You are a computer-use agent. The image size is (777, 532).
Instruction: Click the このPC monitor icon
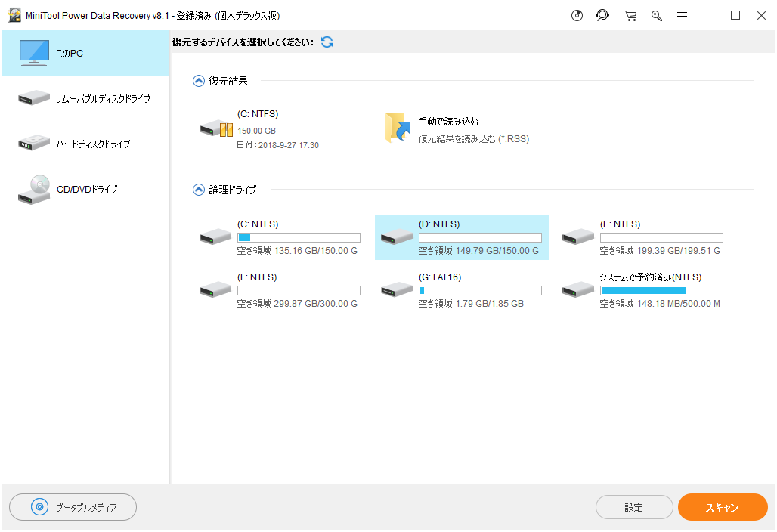click(x=34, y=53)
